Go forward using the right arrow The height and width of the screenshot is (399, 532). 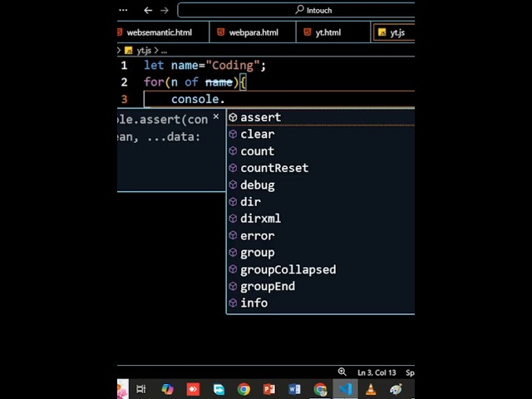tap(165, 11)
